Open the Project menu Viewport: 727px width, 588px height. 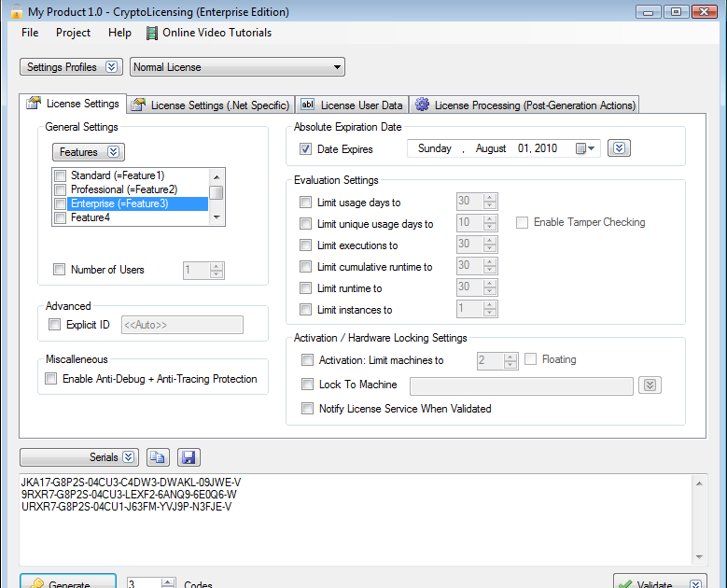(73, 33)
